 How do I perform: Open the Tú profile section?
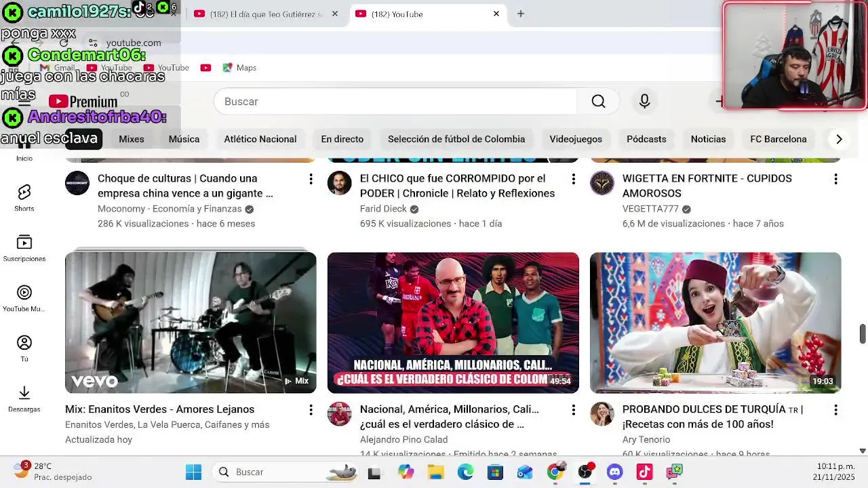(24, 348)
